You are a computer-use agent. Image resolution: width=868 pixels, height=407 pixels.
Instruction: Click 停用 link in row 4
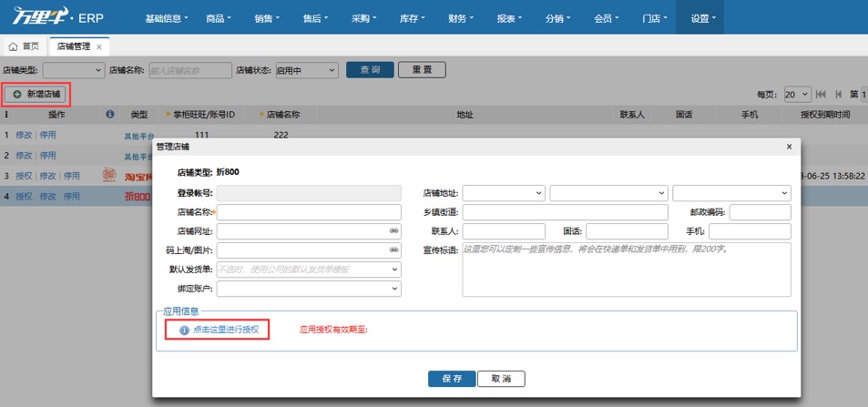click(71, 196)
